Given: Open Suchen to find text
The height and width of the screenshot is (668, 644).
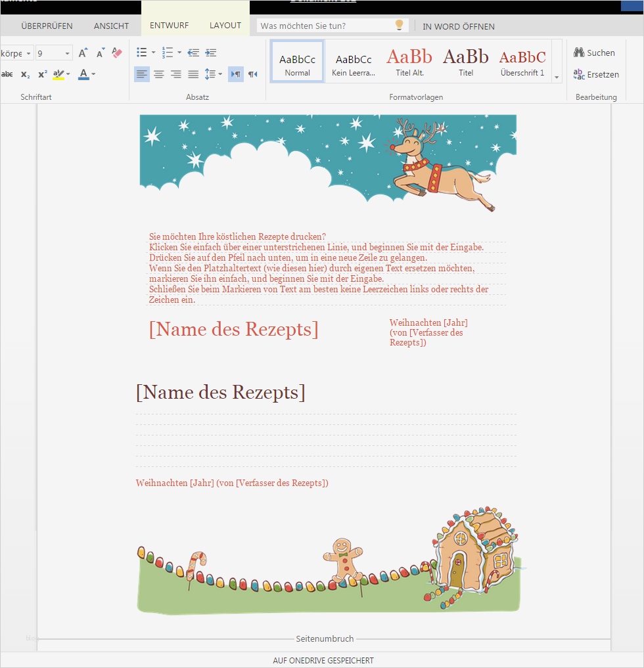Looking at the screenshot, I should point(595,53).
